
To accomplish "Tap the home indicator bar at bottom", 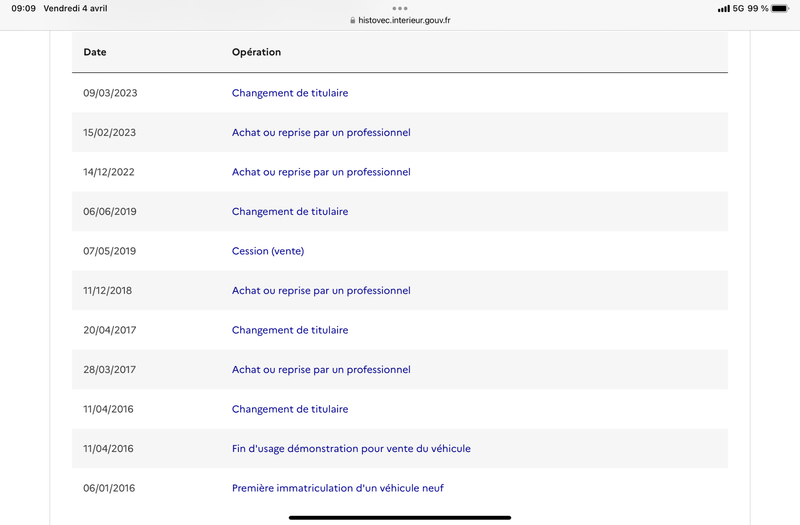I will click(x=400, y=517).
